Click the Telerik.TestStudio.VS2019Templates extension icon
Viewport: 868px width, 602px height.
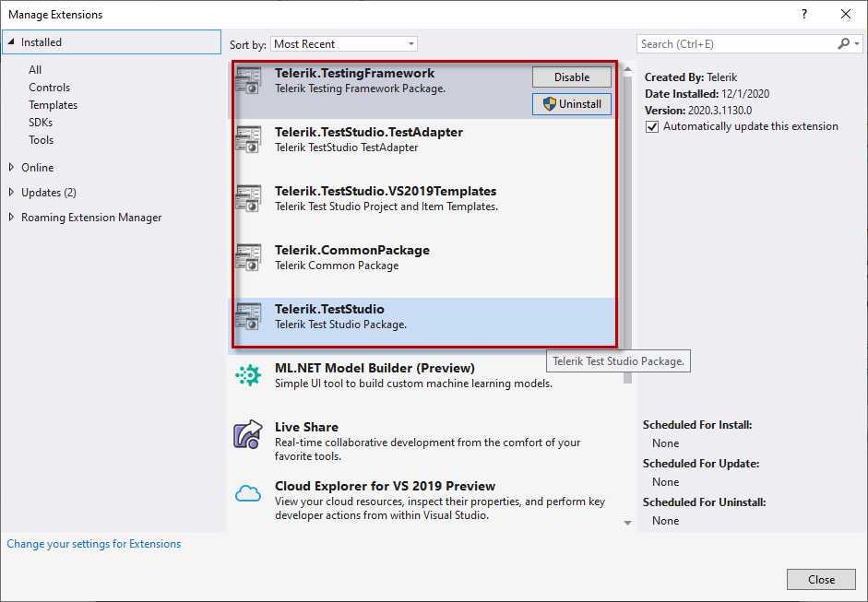(x=248, y=199)
